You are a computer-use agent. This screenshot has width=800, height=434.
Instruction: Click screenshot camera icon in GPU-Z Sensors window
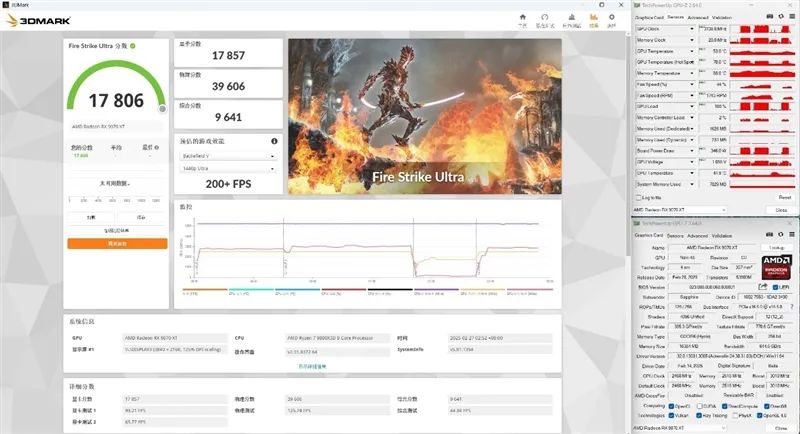pyautogui.click(x=770, y=17)
